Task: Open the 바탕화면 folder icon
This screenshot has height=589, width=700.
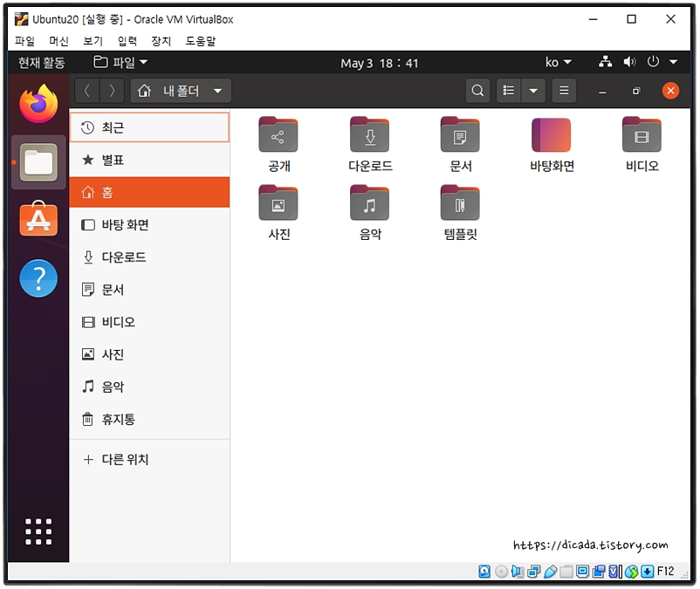Action: (x=552, y=134)
